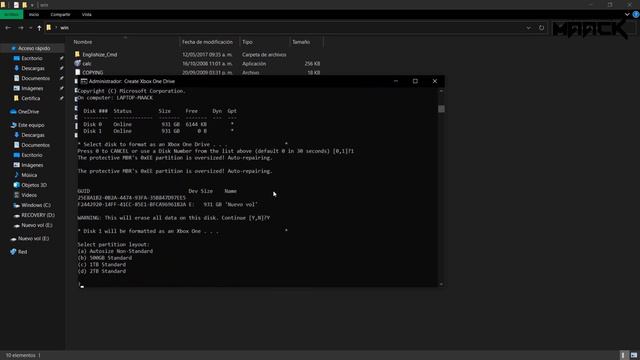Viewport: 640px width, 360px height.
Task: Open Vídeos under Este equipo
Action: point(29,195)
